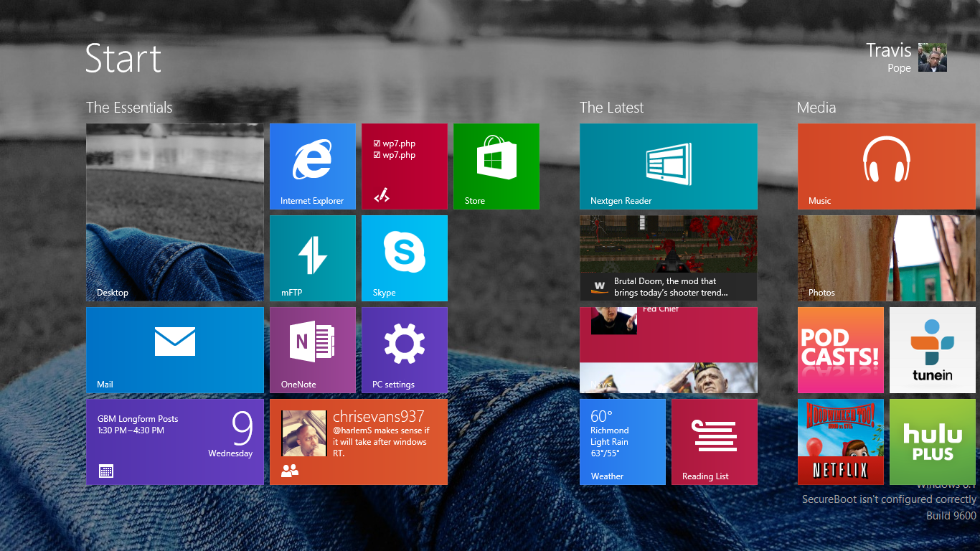
Task: Open the TuneIn radio tile
Action: point(933,350)
